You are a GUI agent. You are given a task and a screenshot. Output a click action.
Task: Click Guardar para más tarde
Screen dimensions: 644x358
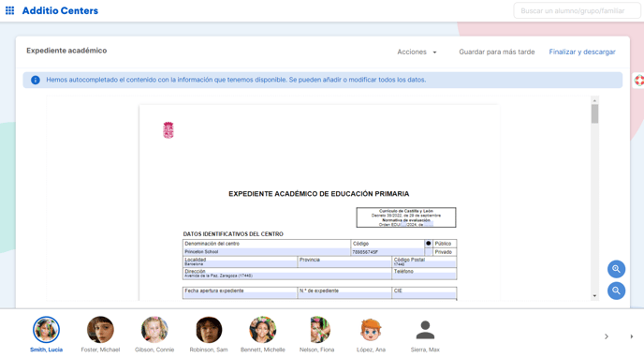(x=496, y=52)
